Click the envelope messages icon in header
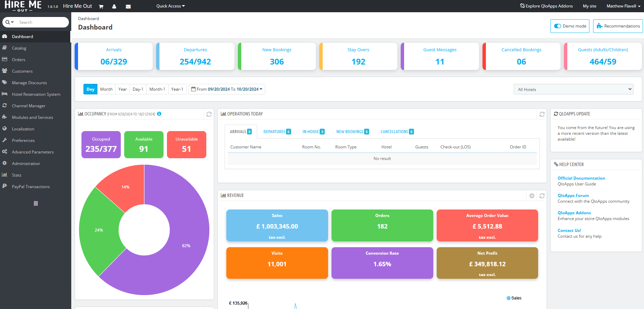This screenshot has width=644, height=309. [x=128, y=6]
